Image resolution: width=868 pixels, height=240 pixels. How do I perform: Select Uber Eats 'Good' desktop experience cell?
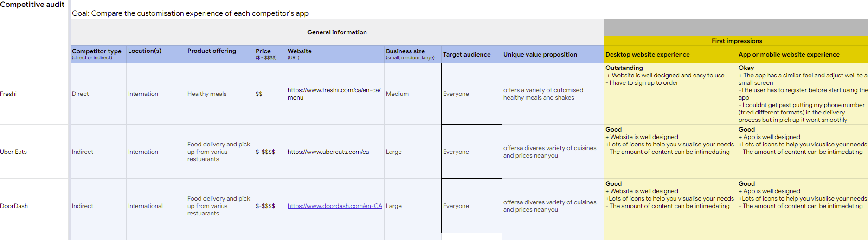coord(670,152)
